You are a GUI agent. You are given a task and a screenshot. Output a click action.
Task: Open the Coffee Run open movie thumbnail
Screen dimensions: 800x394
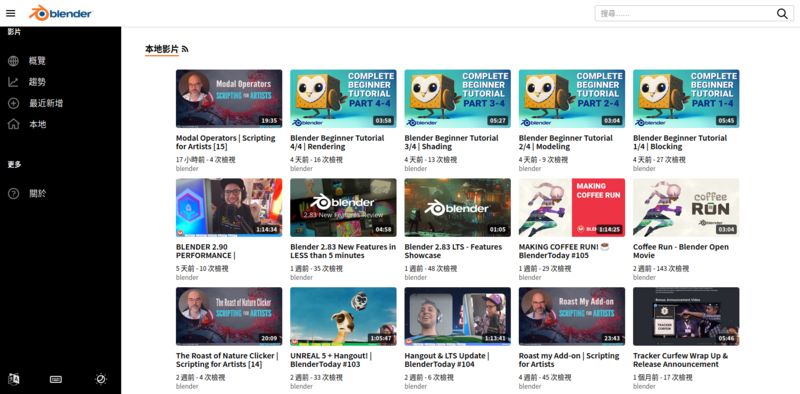click(686, 207)
